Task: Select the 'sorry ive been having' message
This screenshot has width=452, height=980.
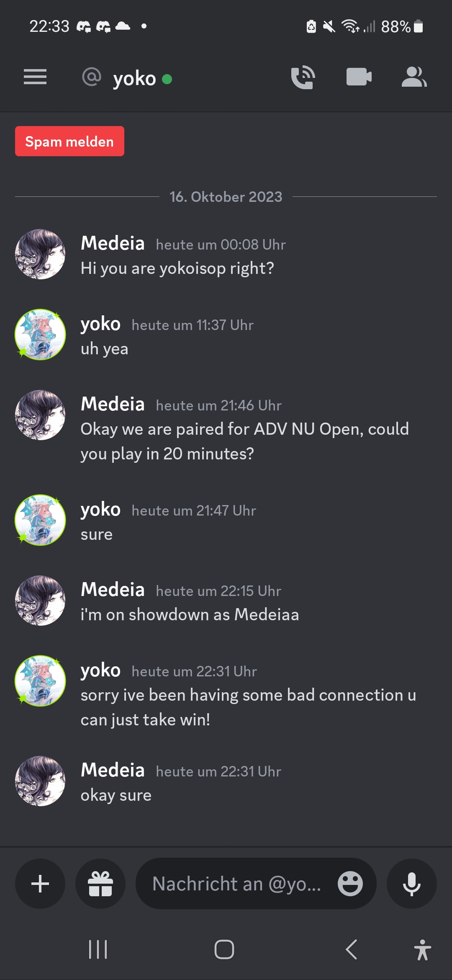Action: pos(248,707)
